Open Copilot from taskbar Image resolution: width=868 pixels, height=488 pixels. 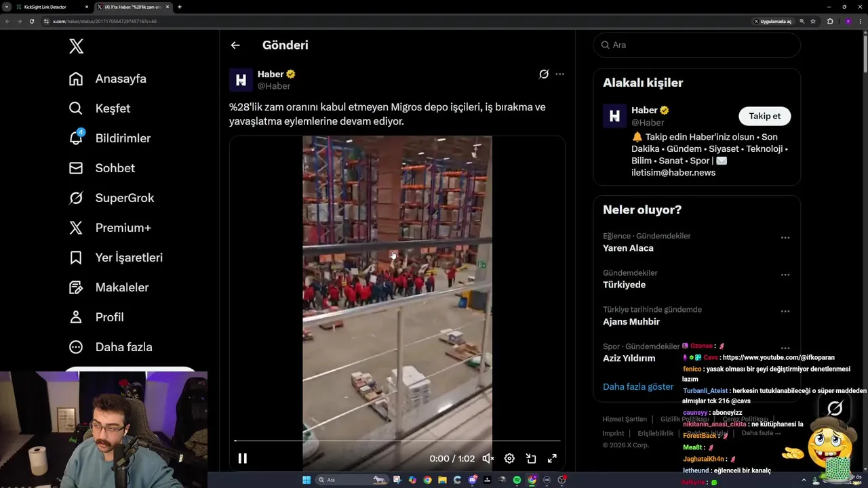tap(412, 480)
